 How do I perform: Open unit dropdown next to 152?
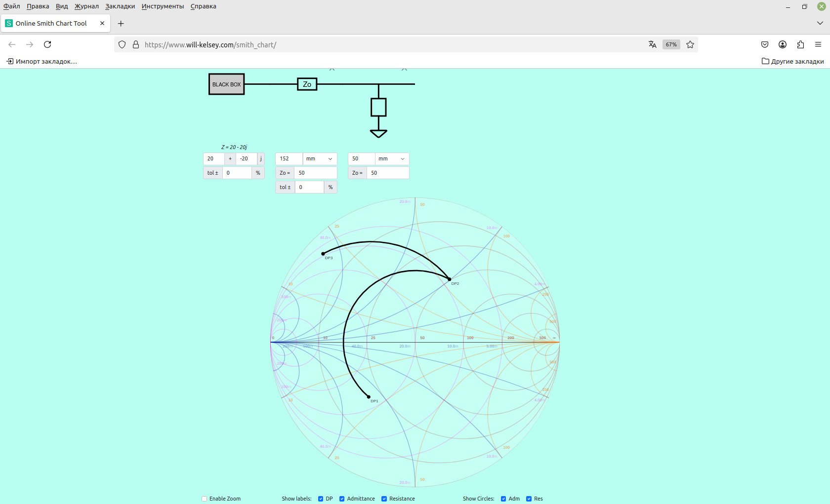click(x=319, y=159)
